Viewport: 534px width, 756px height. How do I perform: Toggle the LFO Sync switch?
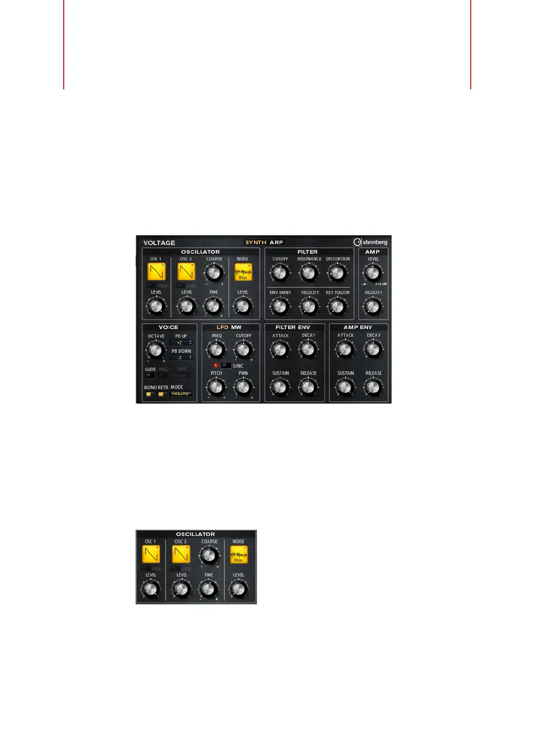tap(226, 365)
